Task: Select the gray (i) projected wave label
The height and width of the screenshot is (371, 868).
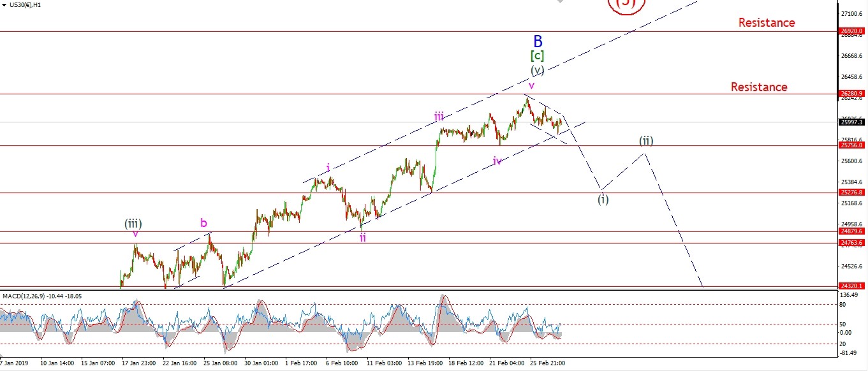Action: tap(603, 199)
